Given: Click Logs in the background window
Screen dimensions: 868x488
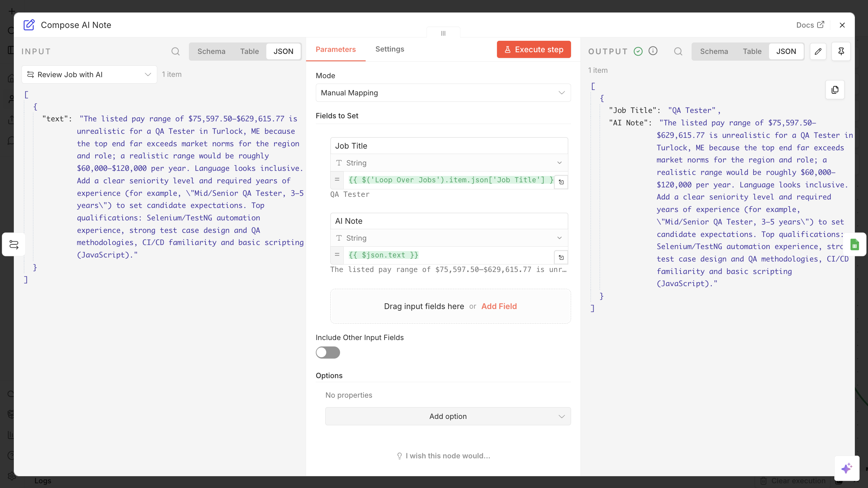Looking at the screenshot, I should pyautogui.click(x=43, y=481).
